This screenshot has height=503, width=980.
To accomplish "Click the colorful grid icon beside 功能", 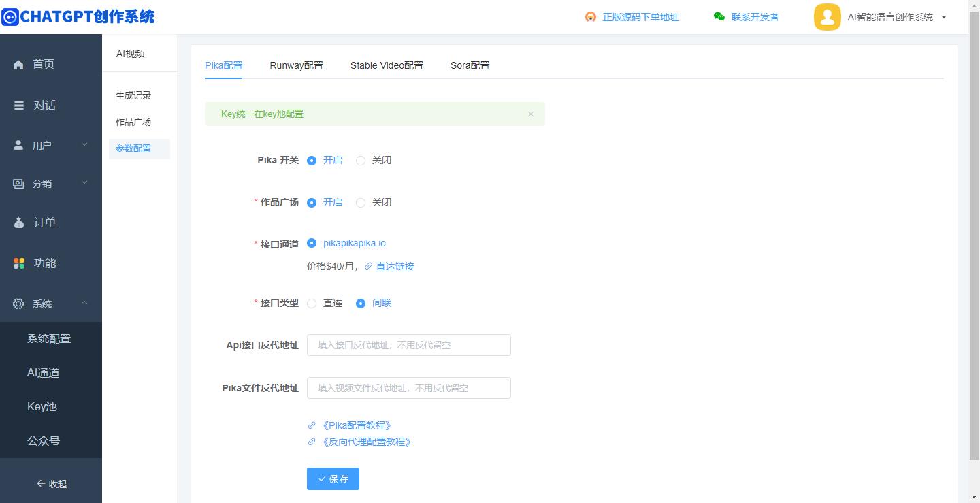I will [x=19, y=263].
